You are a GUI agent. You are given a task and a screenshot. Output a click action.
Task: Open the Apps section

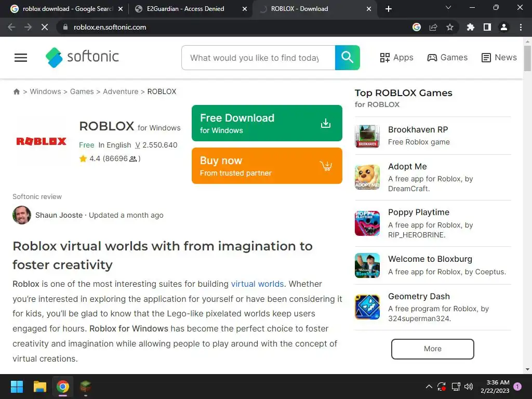pyautogui.click(x=396, y=58)
